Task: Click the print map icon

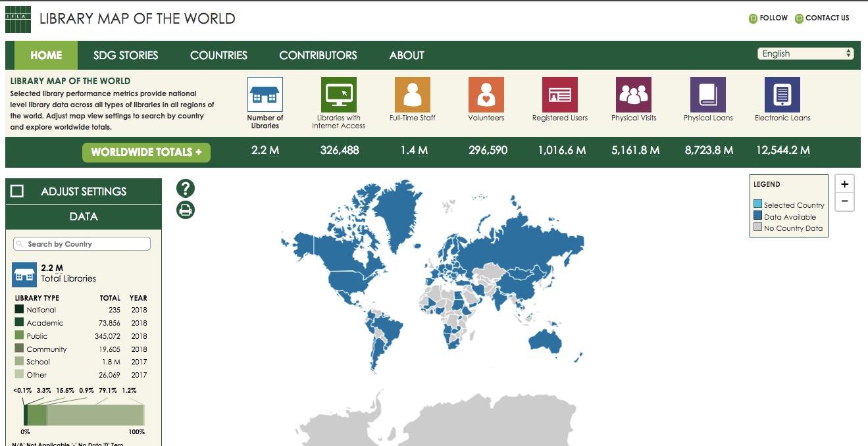Action: click(x=185, y=209)
